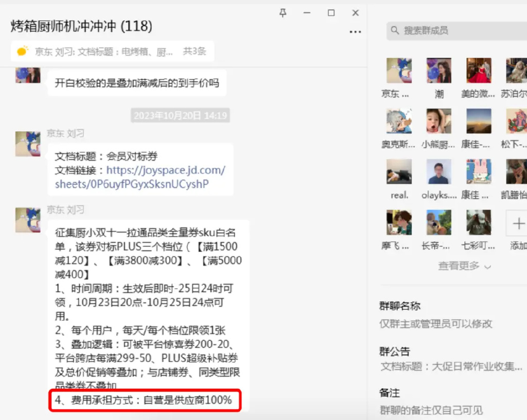
Task: Click avatar beside 开白校验 message
Action: (28, 75)
